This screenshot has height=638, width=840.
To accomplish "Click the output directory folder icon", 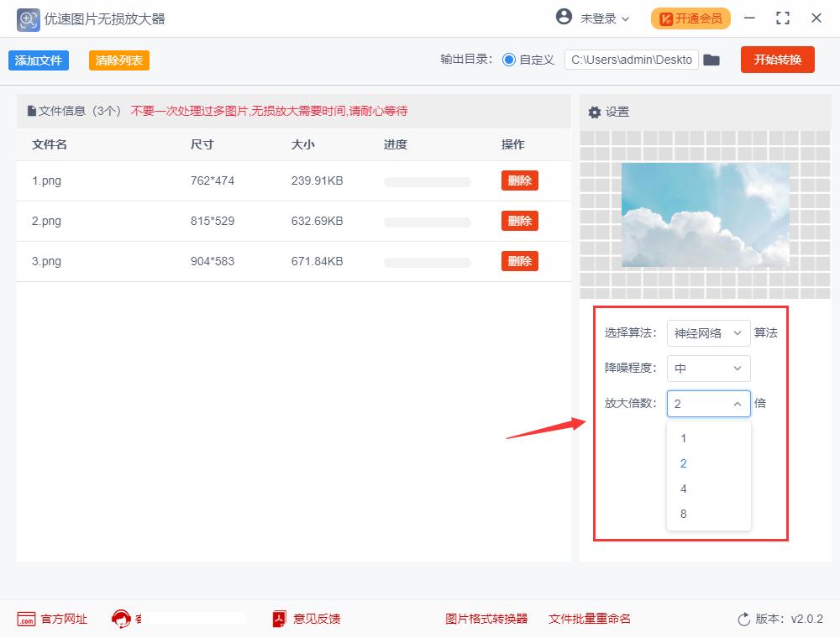I will (711, 60).
